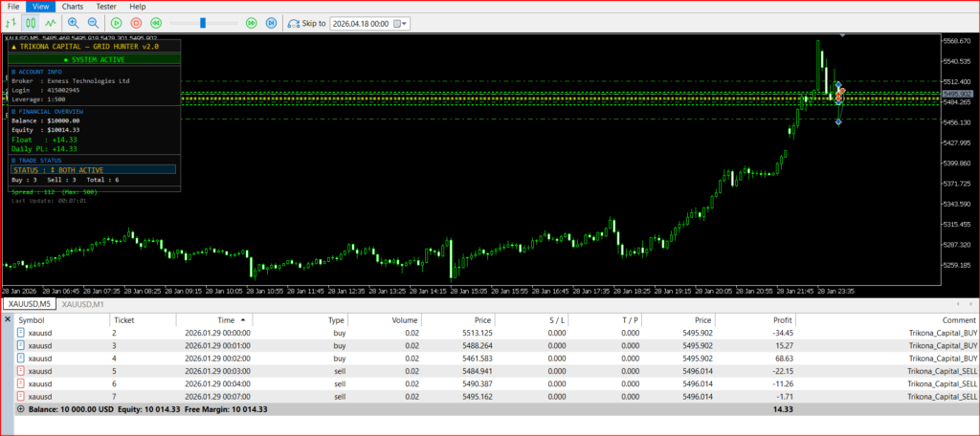Click the Ticket column header
This screenshot has height=436, width=980.
click(x=144, y=319)
